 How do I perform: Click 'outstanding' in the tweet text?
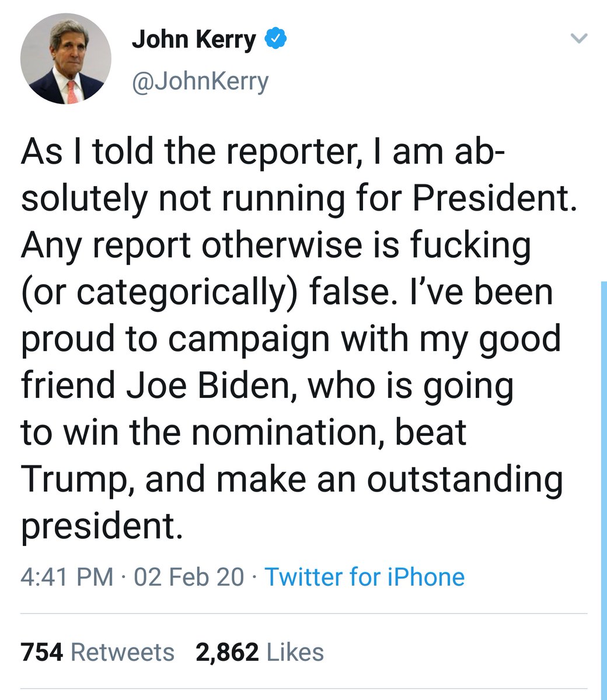[465, 479]
